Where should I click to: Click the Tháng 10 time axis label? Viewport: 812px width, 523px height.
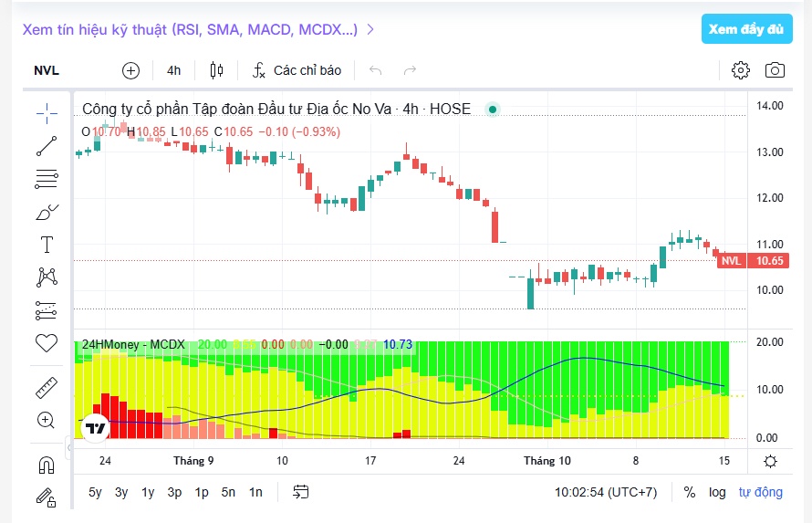pyautogui.click(x=547, y=461)
